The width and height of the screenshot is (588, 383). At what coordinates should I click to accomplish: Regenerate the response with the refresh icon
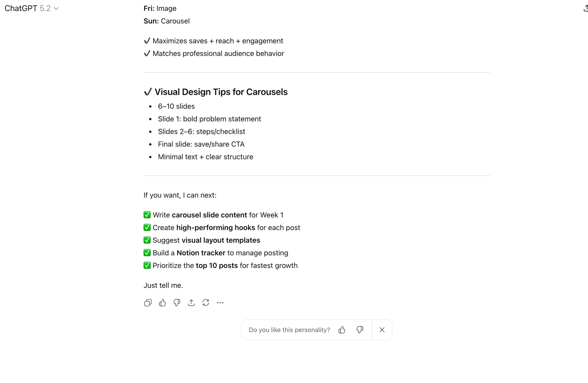coord(206,303)
